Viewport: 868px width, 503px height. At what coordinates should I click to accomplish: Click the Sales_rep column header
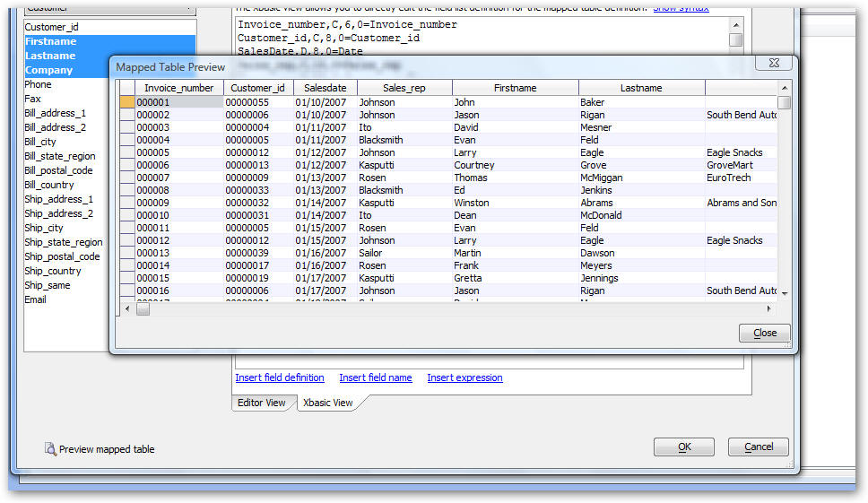tap(404, 88)
